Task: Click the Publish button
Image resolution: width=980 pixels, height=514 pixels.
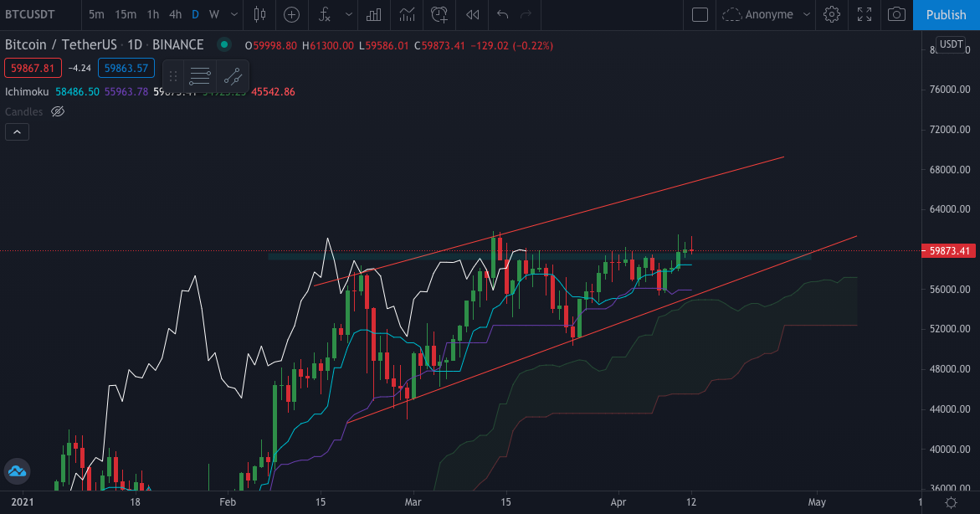Action: [x=946, y=15]
